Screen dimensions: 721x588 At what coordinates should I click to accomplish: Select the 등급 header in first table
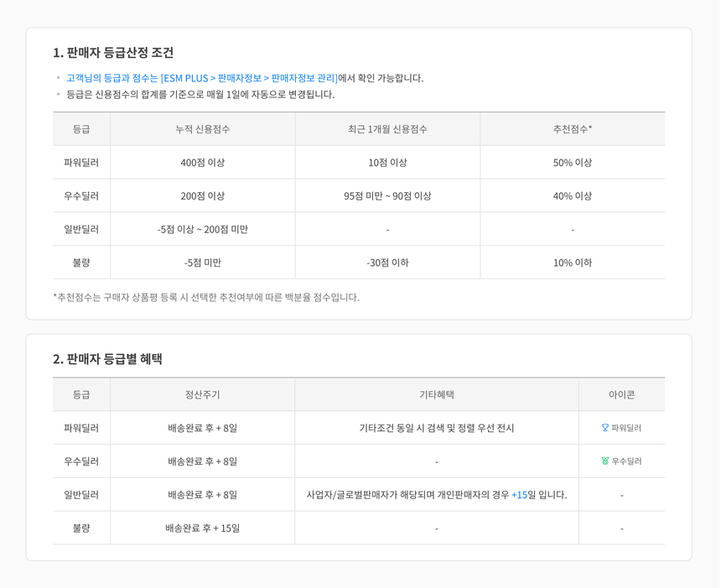coord(81,128)
